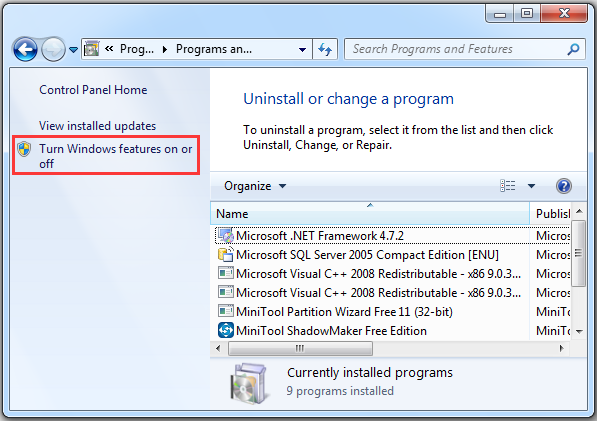This screenshot has width=597, height=421.
Task: Open Turn Windows features on or off
Action: click(x=116, y=156)
